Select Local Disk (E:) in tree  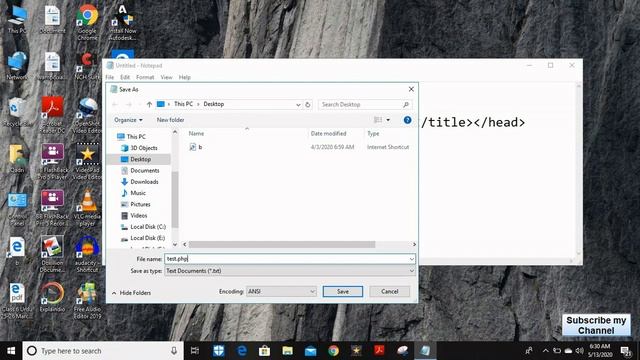147,238
